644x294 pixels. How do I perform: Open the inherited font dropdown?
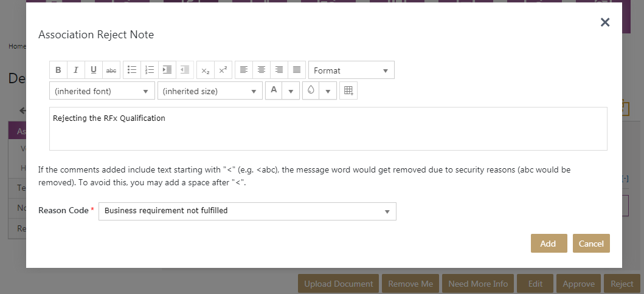click(102, 91)
